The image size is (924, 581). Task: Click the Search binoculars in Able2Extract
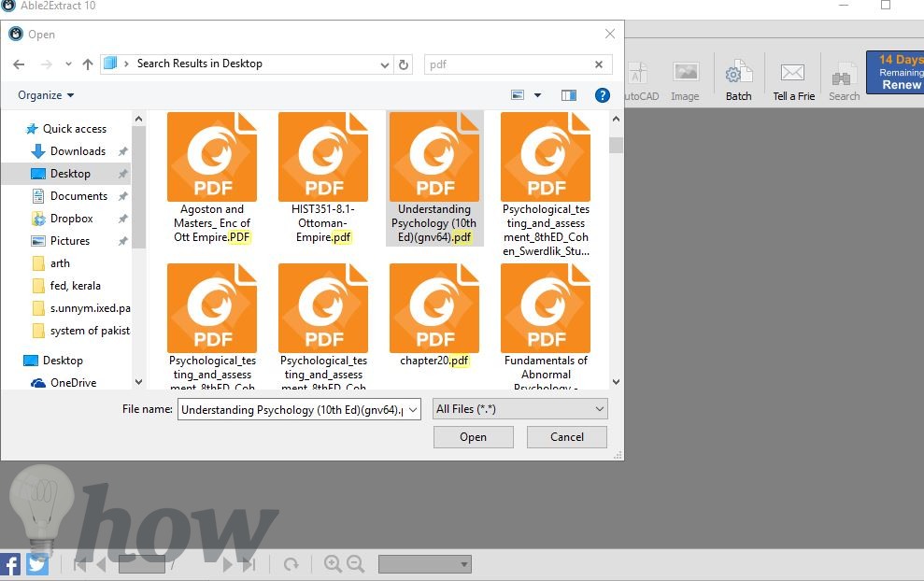coord(844,80)
